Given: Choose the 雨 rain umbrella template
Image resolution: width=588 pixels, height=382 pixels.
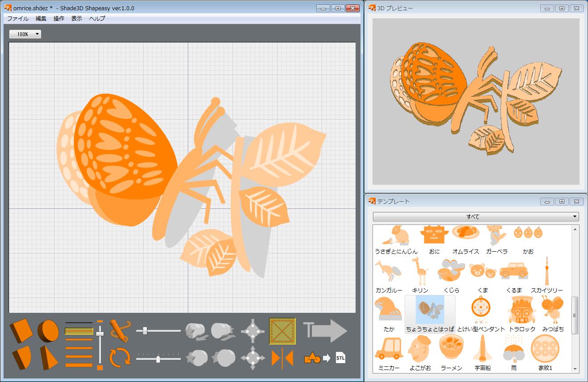Looking at the screenshot, I should [514, 353].
